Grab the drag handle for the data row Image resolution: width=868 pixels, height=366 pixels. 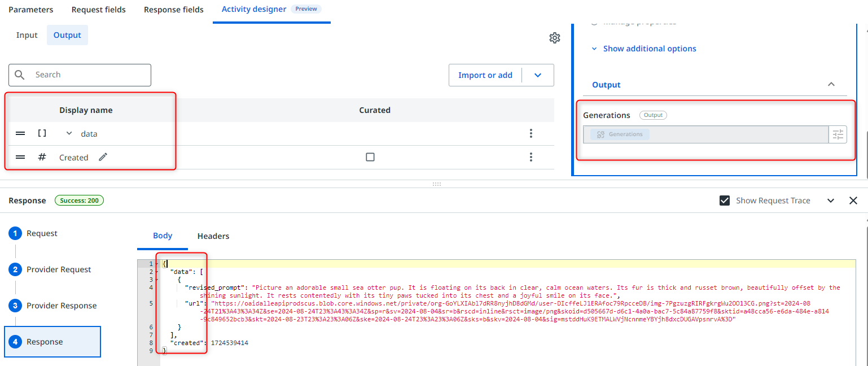click(20, 134)
